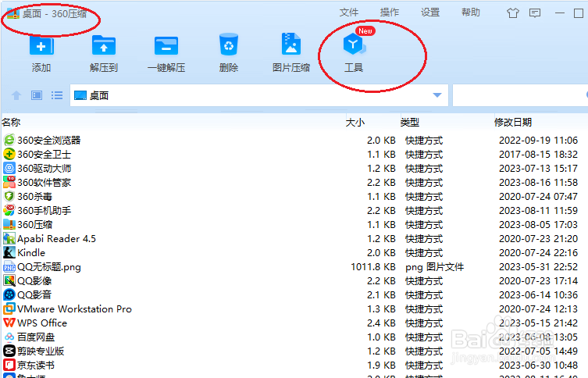This screenshot has width=588, height=378.
Task: Click the QQ无标题.png file icon
Action: (x=9, y=266)
